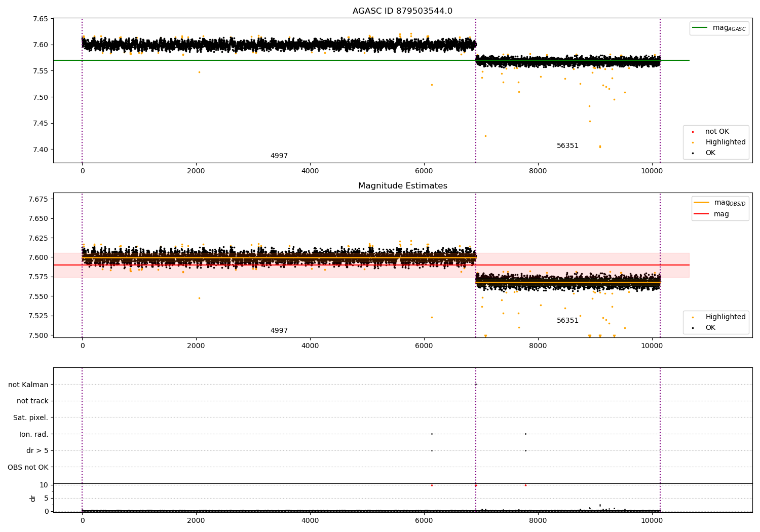Click the '56351' obsid label in top plot
This screenshot has height=532, width=760.
click(567, 146)
